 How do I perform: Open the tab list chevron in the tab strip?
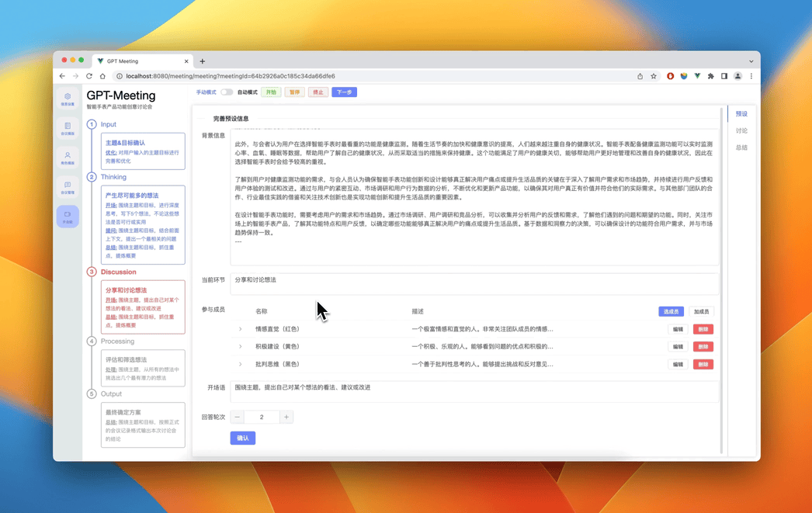tap(751, 61)
